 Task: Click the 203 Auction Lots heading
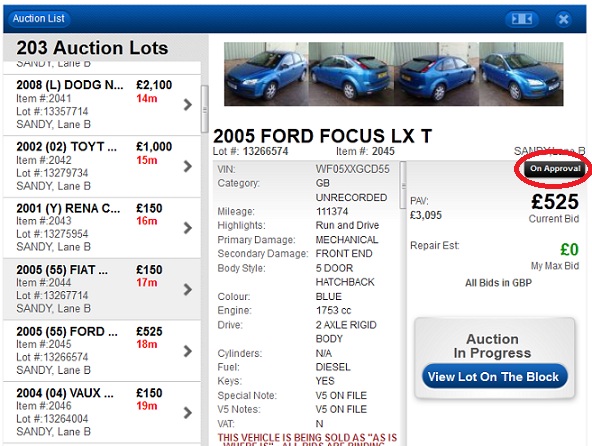pos(92,48)
